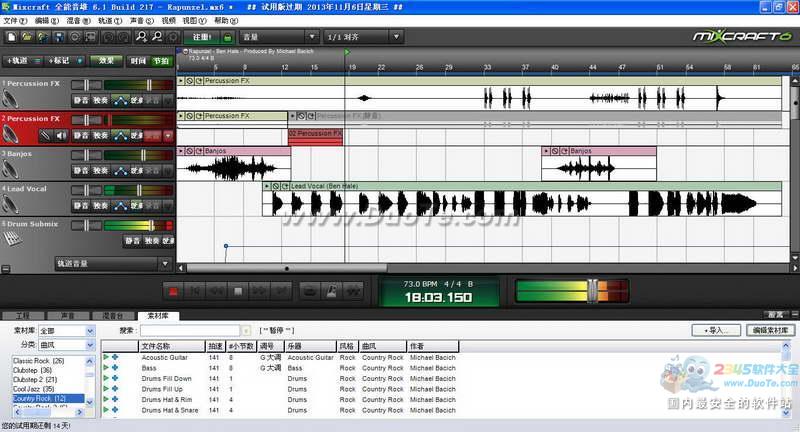This screenshot has width=800, height=432.
Task: Click the speaker instrument icon on Lead Vocal track
Action: pos(10,204)
